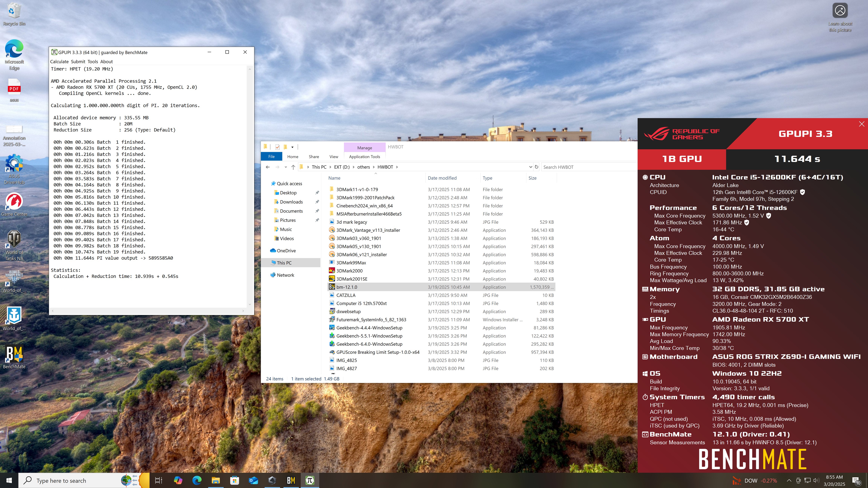Launch Microsoft Edge from the desktop

pyautogui.click(x=14, y=55)
